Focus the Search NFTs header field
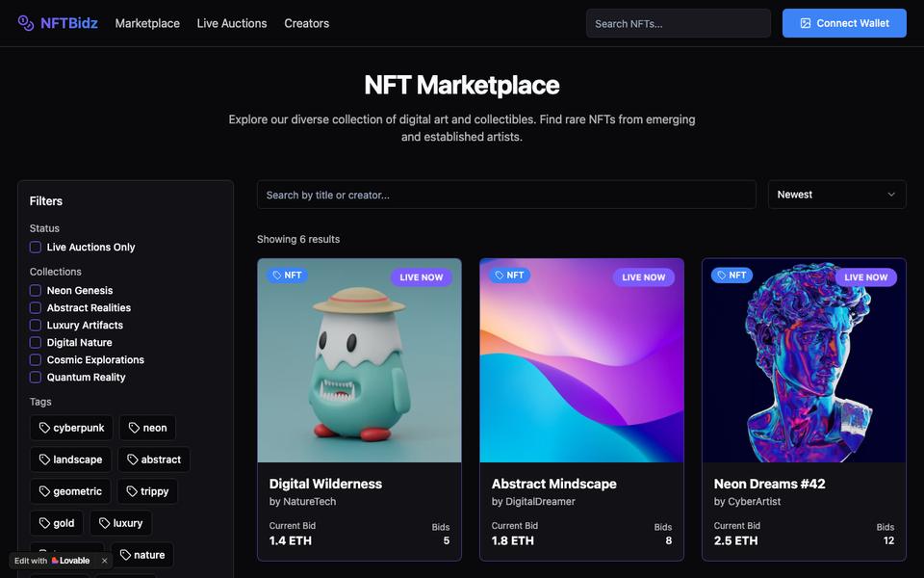The image size is (924, 578). click(679, 23)
